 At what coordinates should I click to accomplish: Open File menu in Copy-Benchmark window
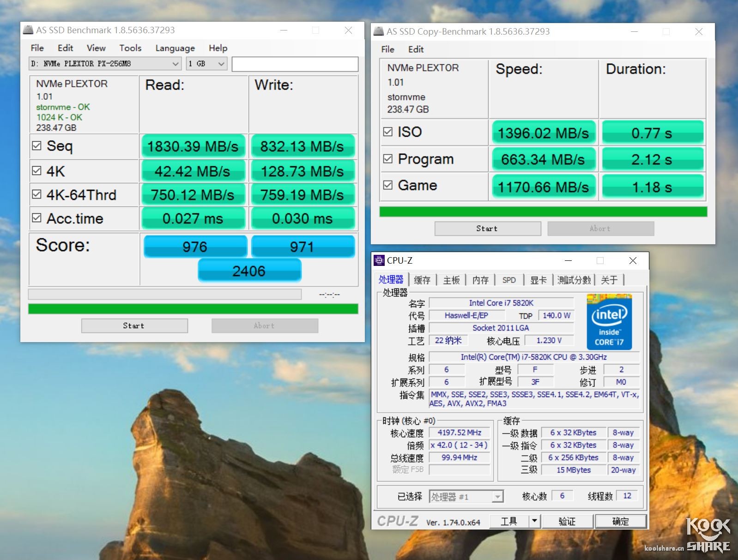[x=388, y=49]
